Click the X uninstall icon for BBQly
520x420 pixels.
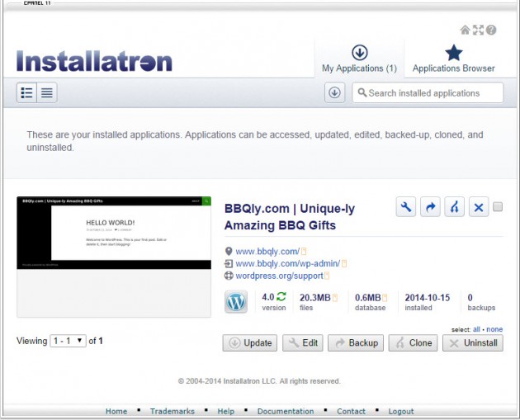click(479, 207)
